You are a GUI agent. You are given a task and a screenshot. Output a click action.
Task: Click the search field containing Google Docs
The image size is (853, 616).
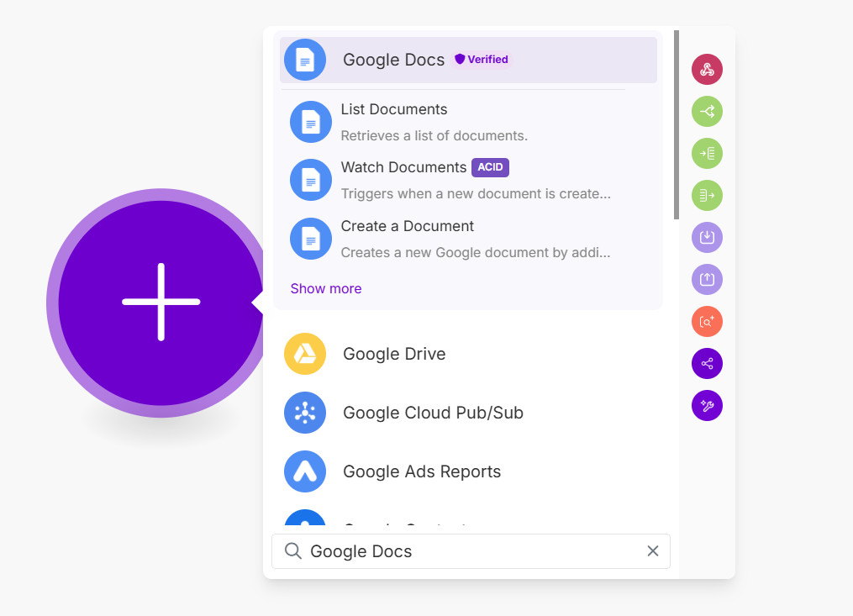pos(471,551)
